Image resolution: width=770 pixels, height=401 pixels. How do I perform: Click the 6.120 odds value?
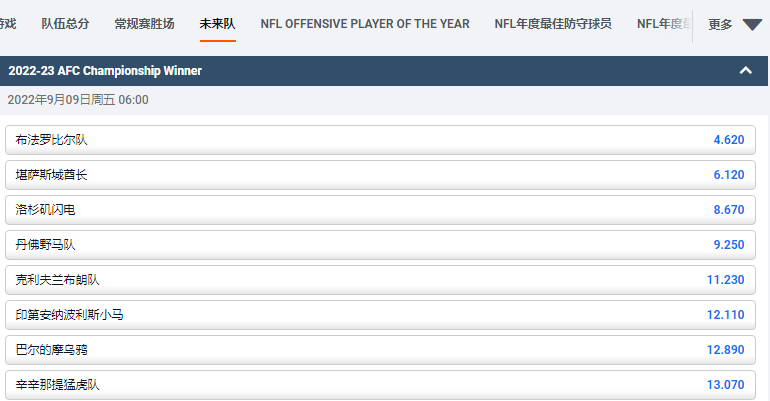pyautogui.click(x=728, y=175)
